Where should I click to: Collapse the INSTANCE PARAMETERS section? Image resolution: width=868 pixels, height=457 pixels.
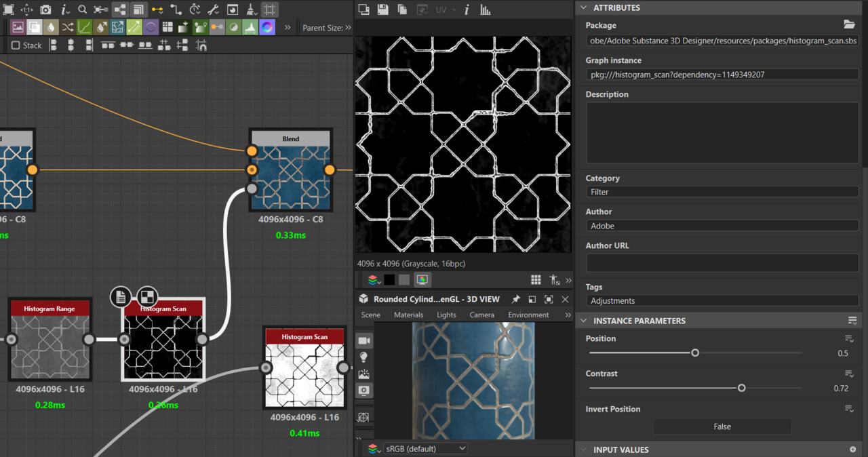tap(583, 321)
